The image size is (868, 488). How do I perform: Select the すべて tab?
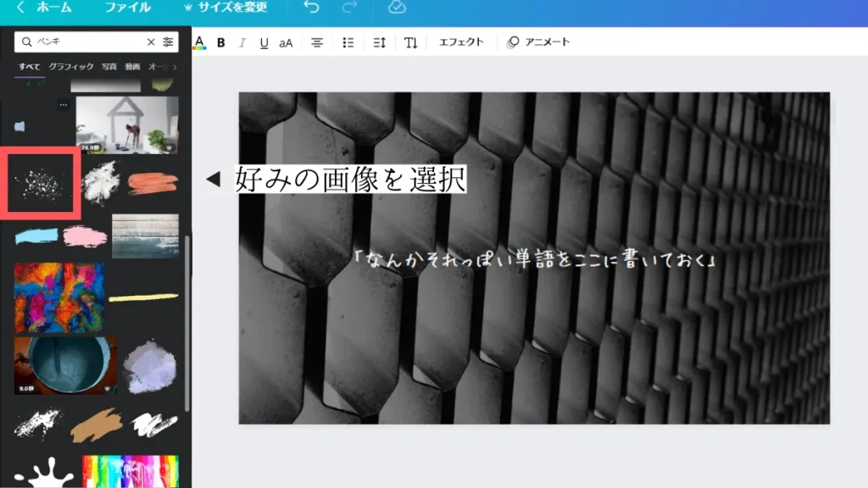click(x=30, y=67)
